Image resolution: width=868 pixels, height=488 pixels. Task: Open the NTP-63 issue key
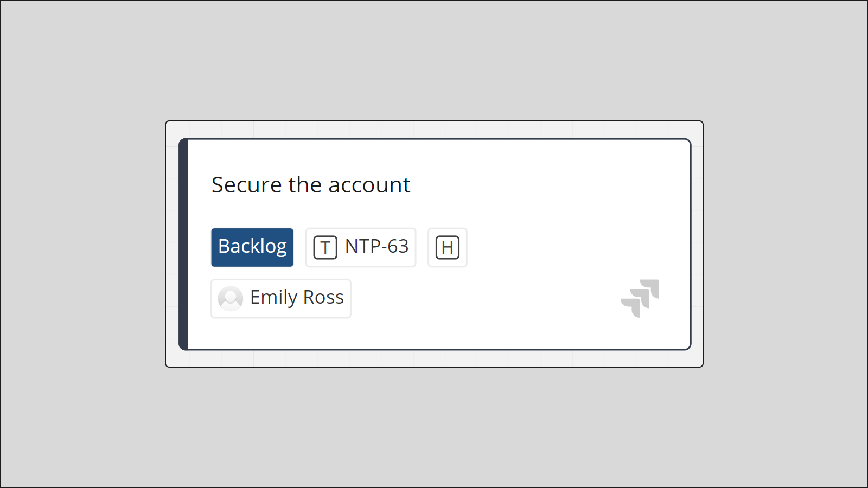[376, 247]
